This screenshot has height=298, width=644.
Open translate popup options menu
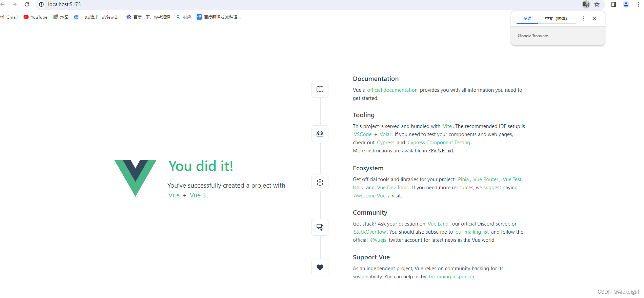583,19
